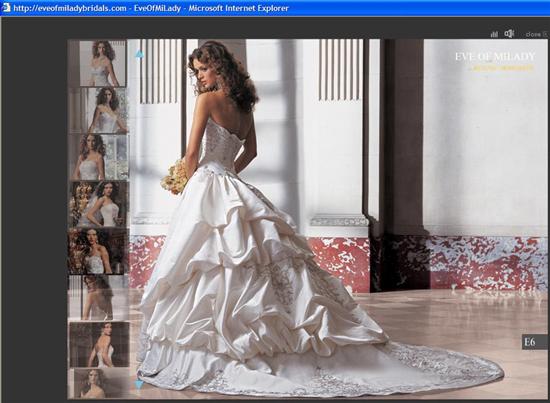Select the seventh back-view gown thumbnail
The height and width of the screenshot is (403, 550).
99,344
